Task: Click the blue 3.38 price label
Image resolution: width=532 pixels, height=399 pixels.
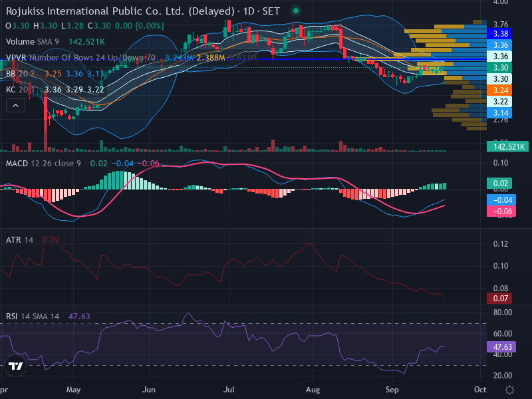Action: (499, 34)
